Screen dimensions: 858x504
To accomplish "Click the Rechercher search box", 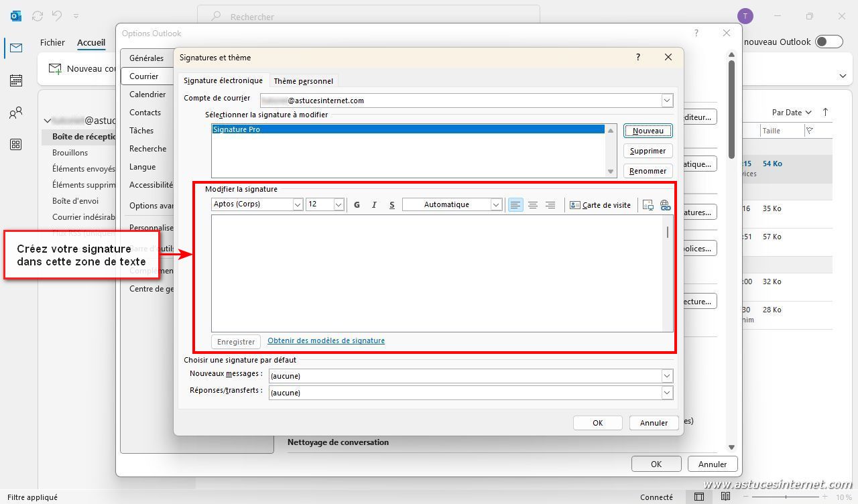I will (x=369, y=16).
